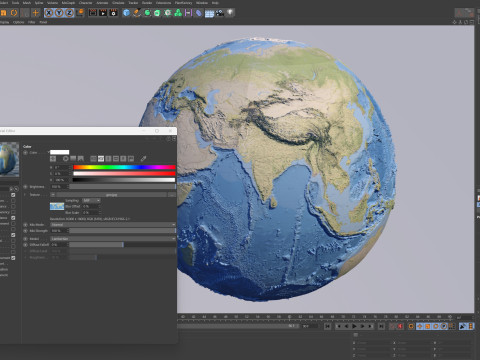Screen dimensions: 480x360
Task: Select highlighted HSV color mode icon
Action: 101,159
